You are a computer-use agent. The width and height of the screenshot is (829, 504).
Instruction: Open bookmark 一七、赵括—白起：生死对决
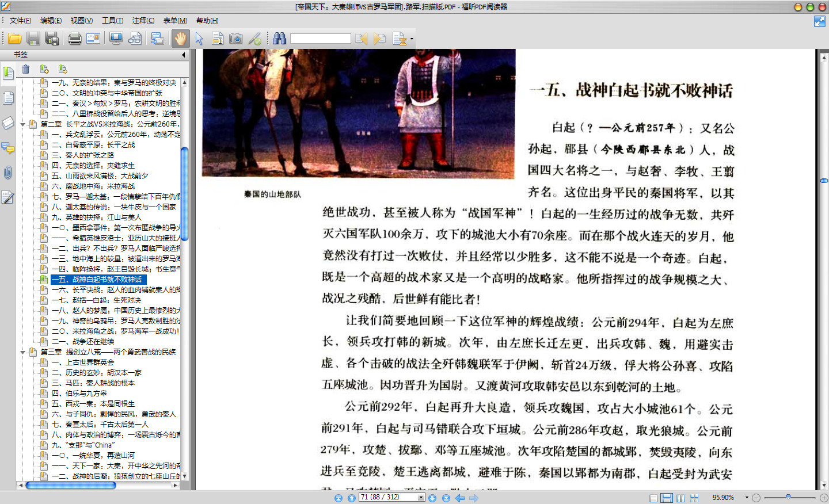point(97,300)
